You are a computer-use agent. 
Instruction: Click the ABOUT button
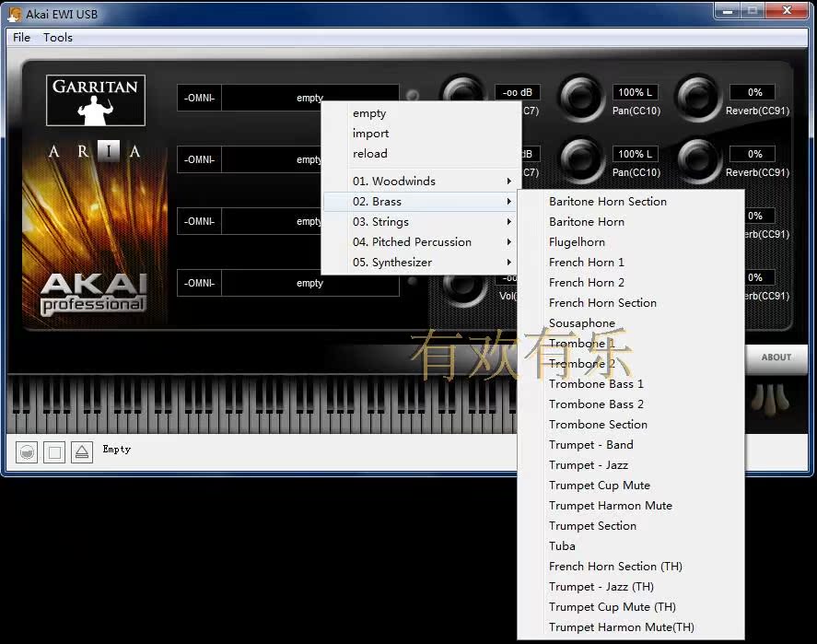click(776, 357)
